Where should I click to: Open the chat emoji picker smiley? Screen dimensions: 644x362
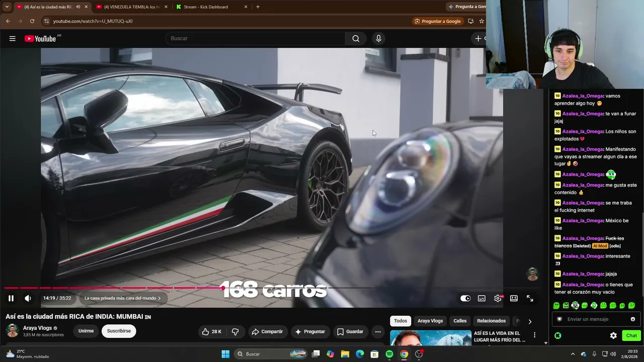click(x=633, y=319)
